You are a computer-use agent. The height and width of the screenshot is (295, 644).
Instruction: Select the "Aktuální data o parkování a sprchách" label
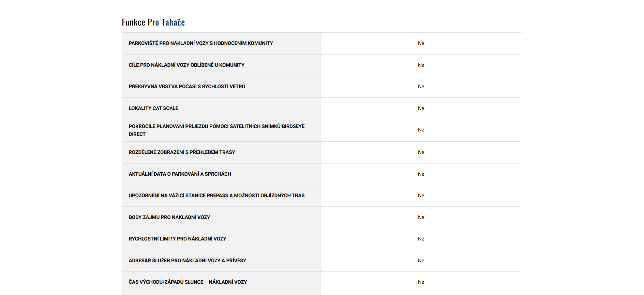[x=180, y=174]
